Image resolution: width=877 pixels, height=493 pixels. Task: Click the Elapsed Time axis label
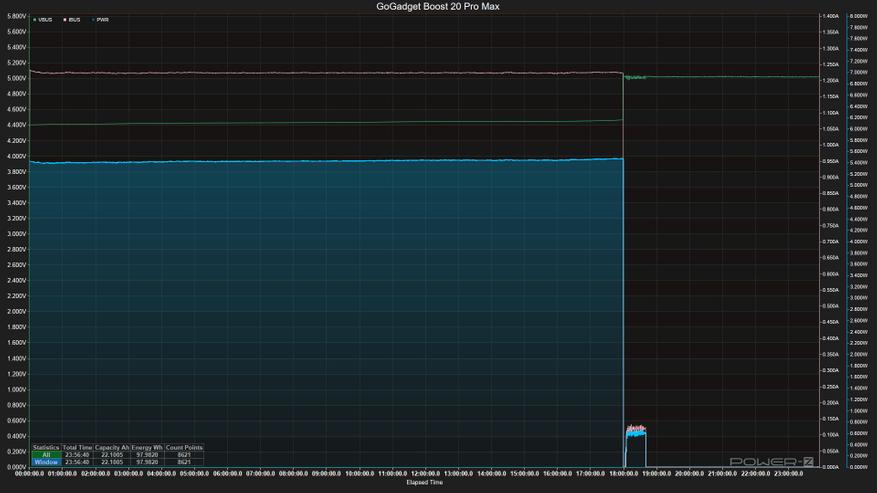[x=425, y=482]
